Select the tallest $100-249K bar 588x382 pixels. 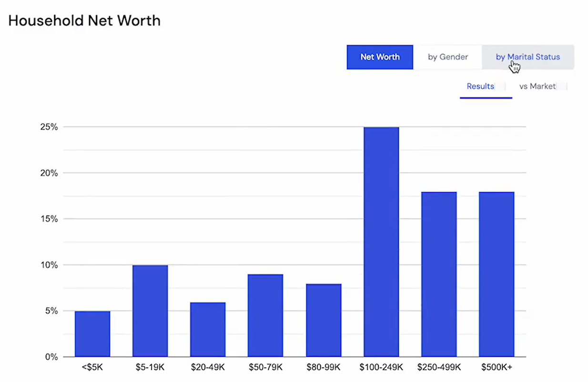tap(381, 242)
